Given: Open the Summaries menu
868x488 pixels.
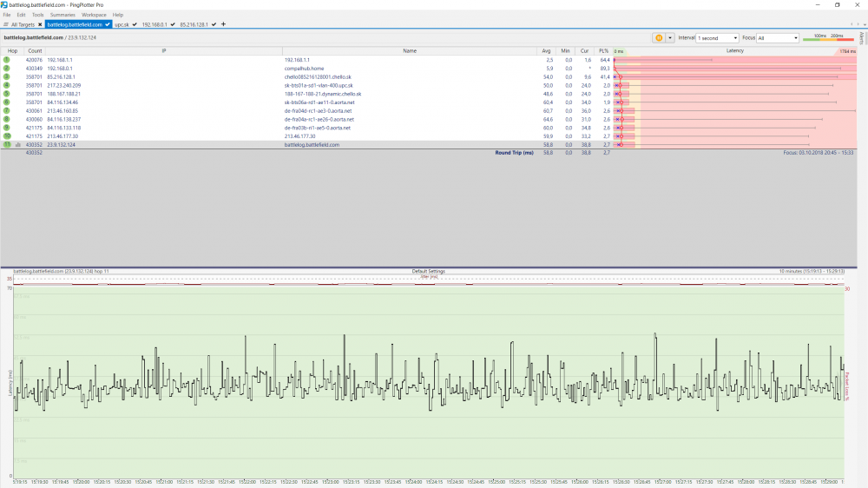Looking at the screenshot, I should pos(62,15).
